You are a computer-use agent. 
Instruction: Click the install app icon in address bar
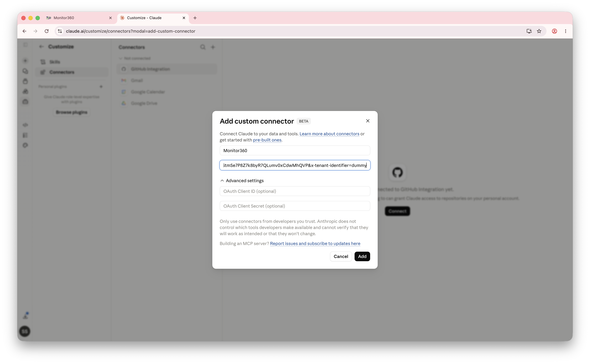tap(529, 31)
